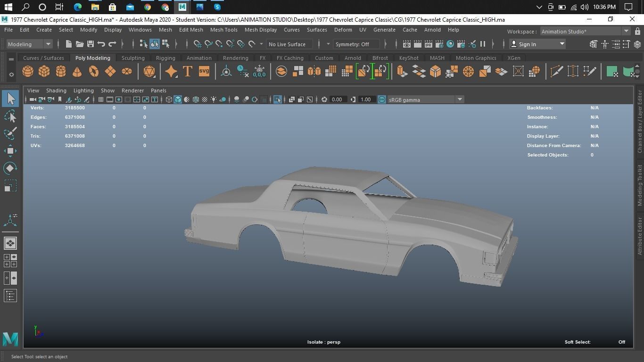Switch to the Motion Graphics shelf tab
The image size is (644, 362).
coord(476,58)
